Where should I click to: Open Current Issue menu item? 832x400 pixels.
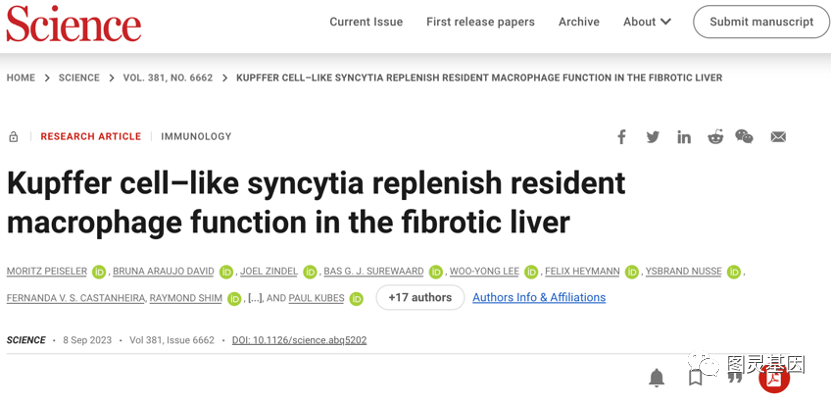click(366, 22)
